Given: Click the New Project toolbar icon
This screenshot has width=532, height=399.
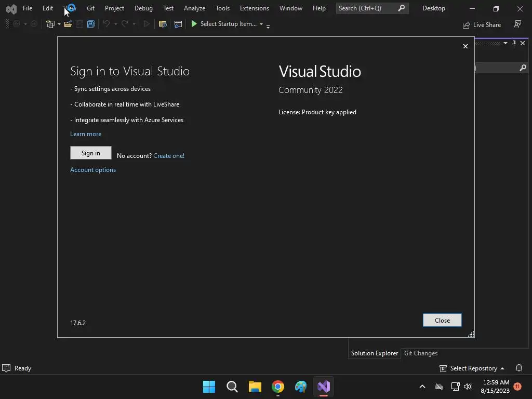Looking at the screenshot, I should pos(50,24).
